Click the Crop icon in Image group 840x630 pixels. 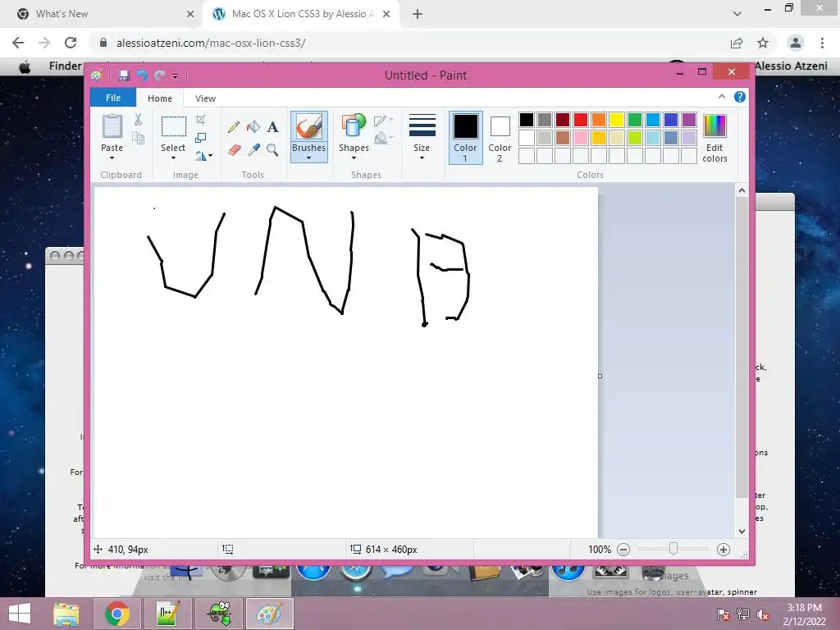[x=200, y=120]
